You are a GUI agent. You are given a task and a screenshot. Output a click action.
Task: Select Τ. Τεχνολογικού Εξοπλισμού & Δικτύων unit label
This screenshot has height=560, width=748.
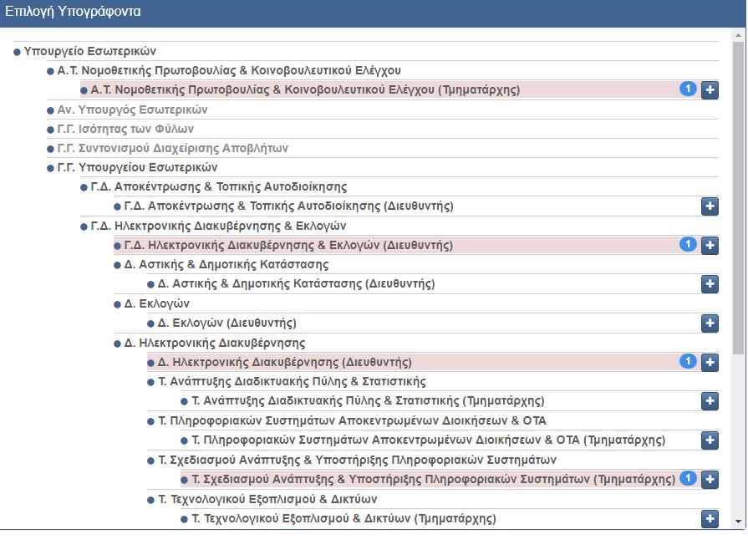pyautogui.click(x=267, y=499)
